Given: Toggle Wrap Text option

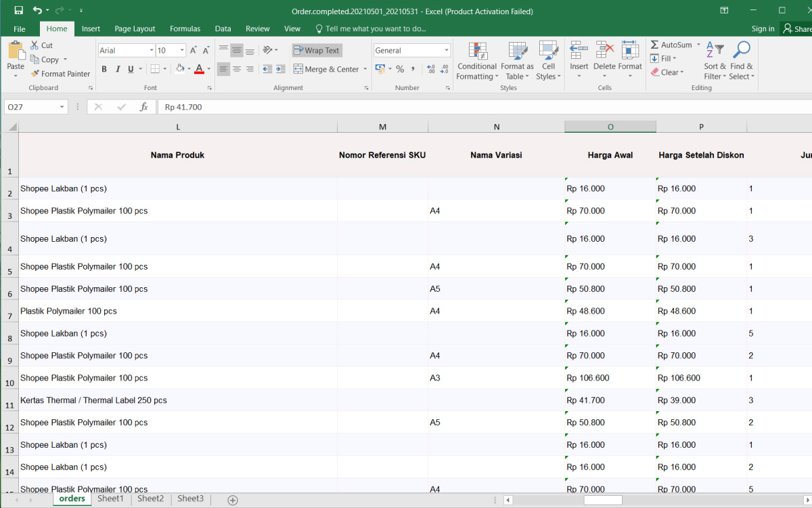Looking at the screenshot, I should pyautogui.click(x=317, y=51).
